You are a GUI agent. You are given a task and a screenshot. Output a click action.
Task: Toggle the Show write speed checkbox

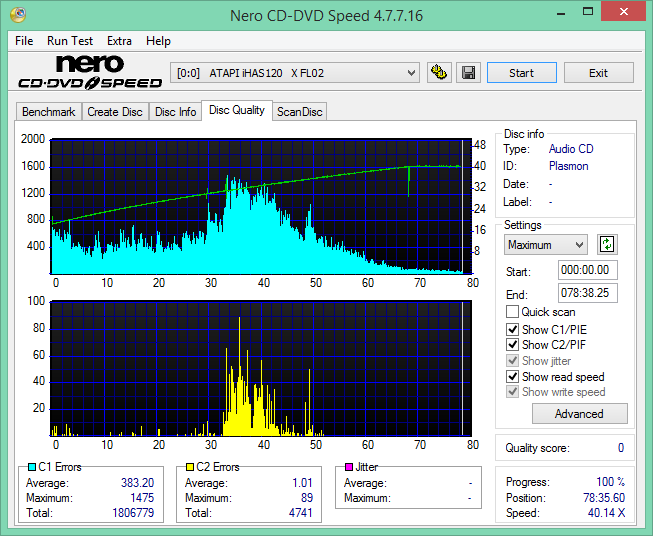pos(512,391)
